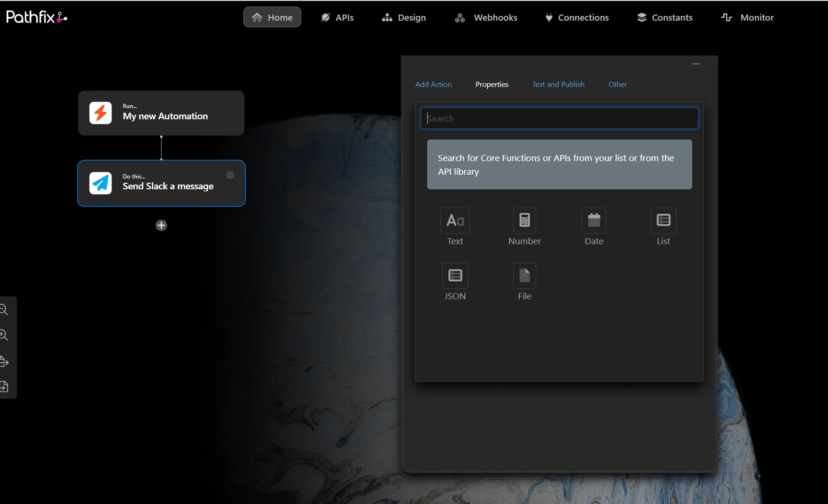Open the Other tab
This screenshot has width=828, height=504.
tap(617, 85)
